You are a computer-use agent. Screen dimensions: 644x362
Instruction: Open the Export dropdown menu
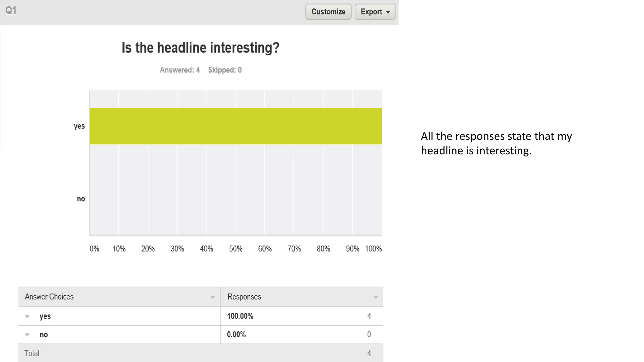tap(375, 12)
